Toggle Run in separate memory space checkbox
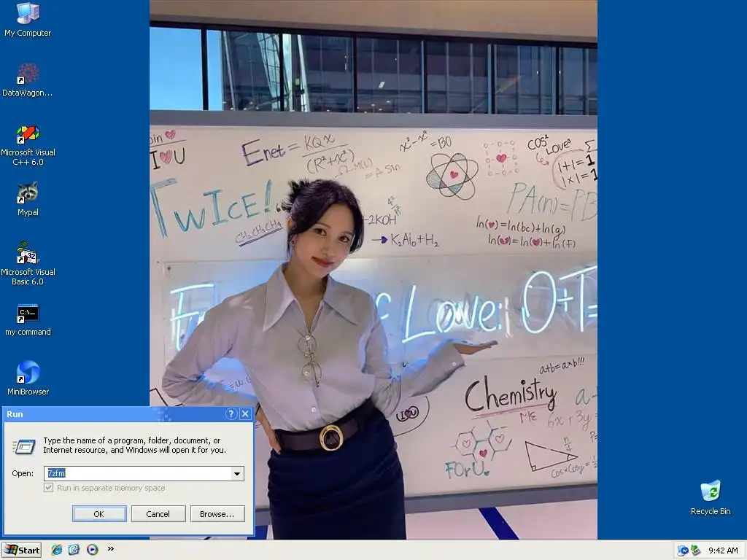747x560 pixels. (49, 488)
